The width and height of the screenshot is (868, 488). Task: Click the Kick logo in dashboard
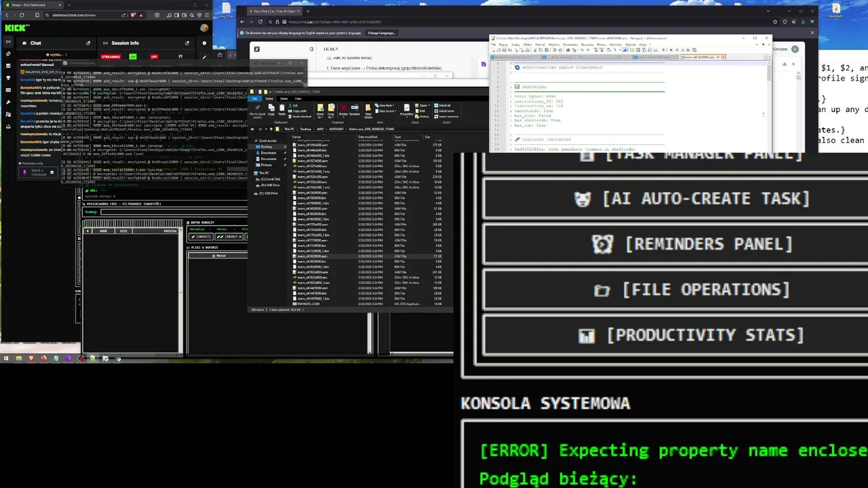point(16,28)
